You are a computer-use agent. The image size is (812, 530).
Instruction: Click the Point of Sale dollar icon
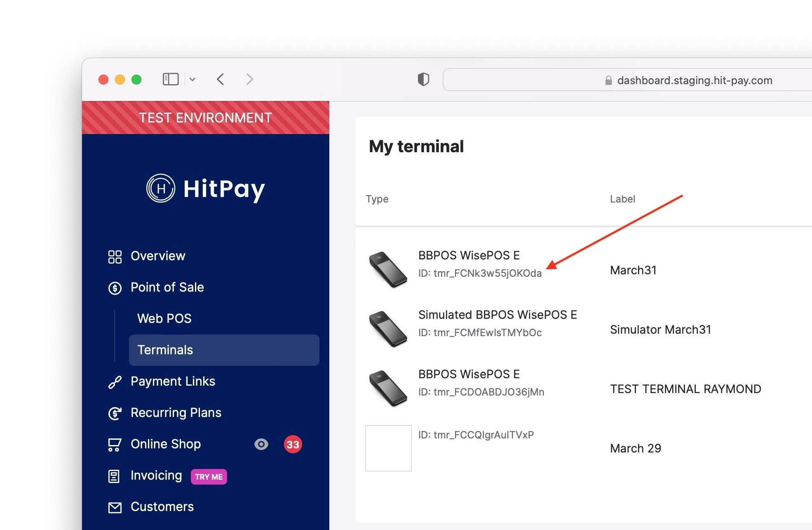pyautogui.click(x=115, y=288)
